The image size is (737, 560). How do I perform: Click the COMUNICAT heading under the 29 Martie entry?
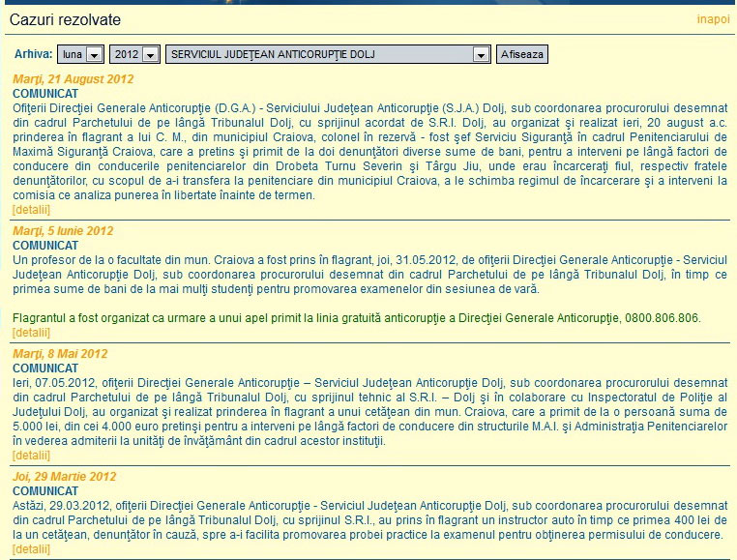point(45,491)
